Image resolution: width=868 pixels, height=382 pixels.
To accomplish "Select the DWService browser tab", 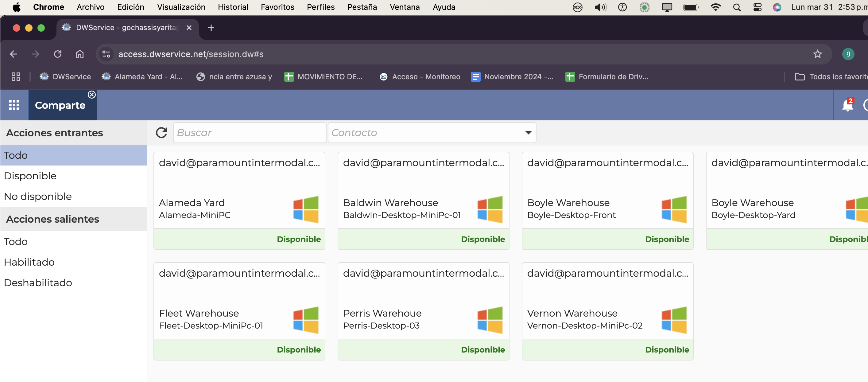I will click(127, 28).
